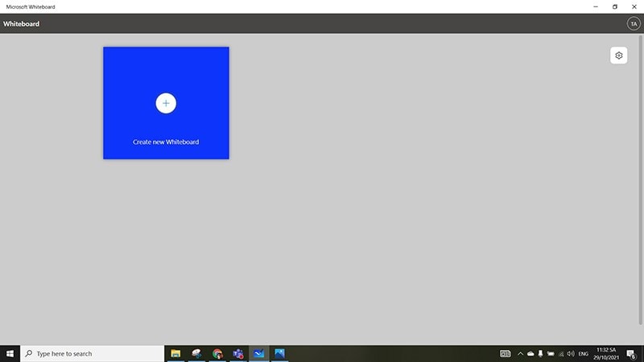Open Photos app from taskbar
The height and width of the screenshot is (362, 644).
[279, 353]
